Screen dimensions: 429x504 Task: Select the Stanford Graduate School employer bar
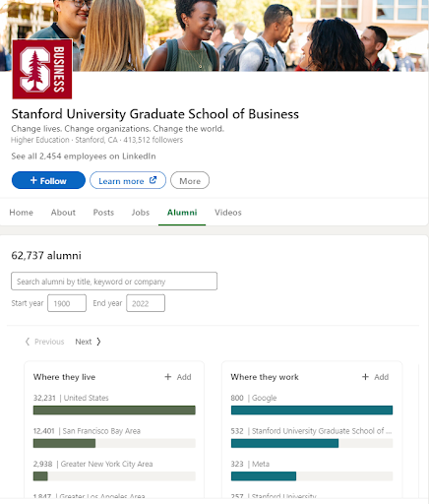[x=312, y=443]
